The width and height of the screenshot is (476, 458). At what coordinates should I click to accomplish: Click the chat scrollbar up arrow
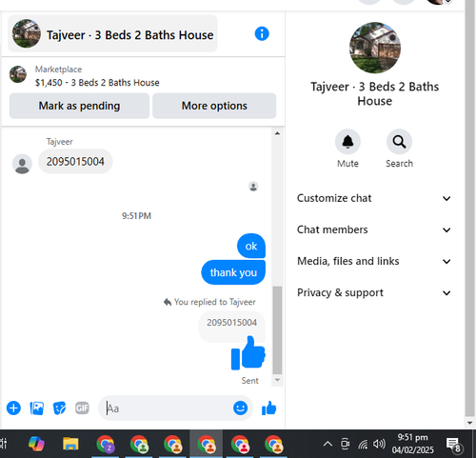point(277,133)
